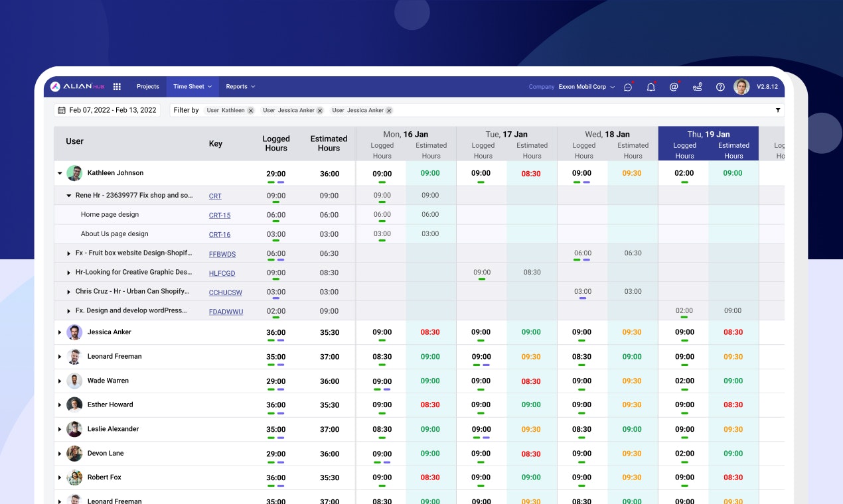Open the HLFCGD key link
Viewport: 843px width, 504px height.
pyautogui.click(x=222, y=273)
